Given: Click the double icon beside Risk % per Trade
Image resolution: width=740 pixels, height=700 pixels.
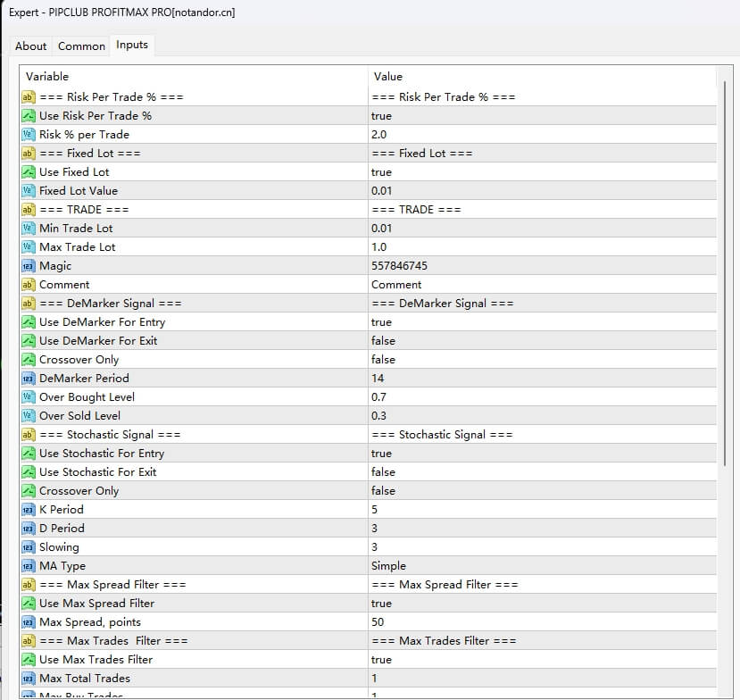Looking at the screenshot, I should coord(29,135).
